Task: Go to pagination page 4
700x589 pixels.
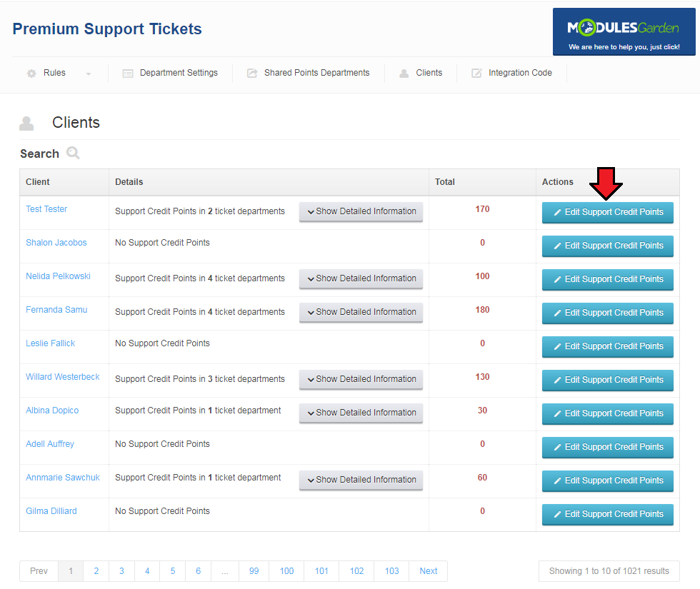Action: (147, 571)
